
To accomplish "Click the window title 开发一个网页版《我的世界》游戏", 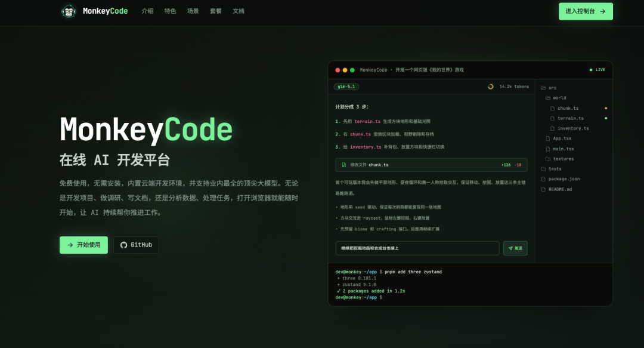I will [x=429, y=70].
